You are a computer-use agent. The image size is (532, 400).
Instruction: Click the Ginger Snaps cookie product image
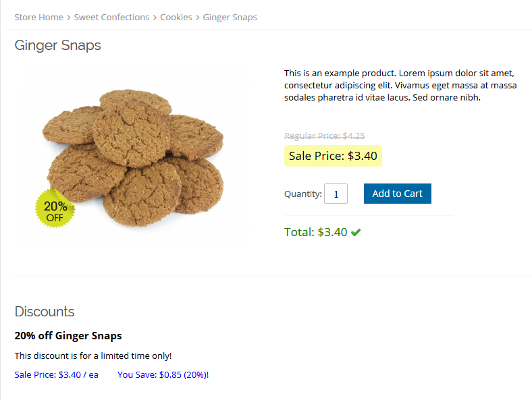pyautogui.click(x=135, y=155)
